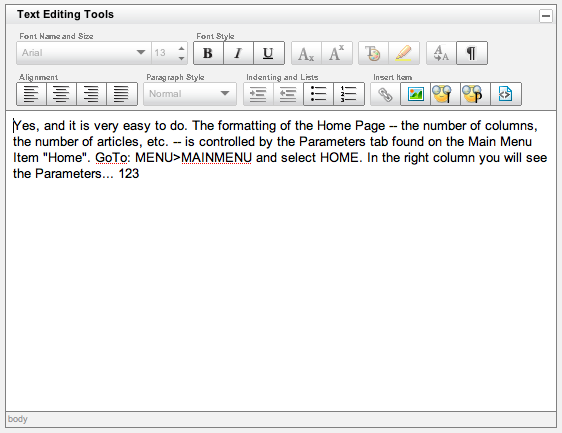Select the highlighter pen tool
The width and height of the screenshot is (562, 433).
click(x=404, y=53)
